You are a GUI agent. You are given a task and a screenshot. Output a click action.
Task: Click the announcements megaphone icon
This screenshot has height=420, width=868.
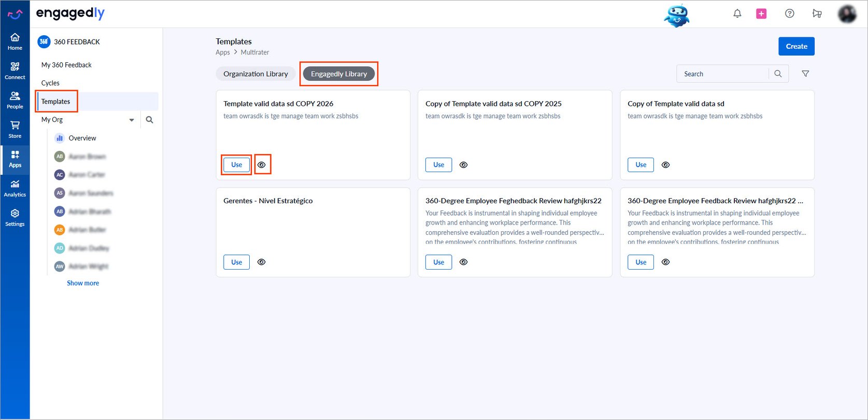tap(817, 14)
